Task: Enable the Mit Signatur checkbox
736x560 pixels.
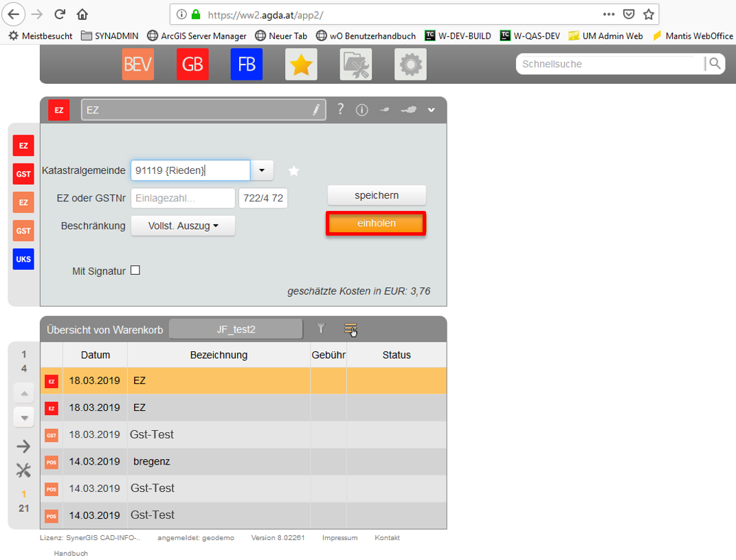Action: [x=135, y=269]
